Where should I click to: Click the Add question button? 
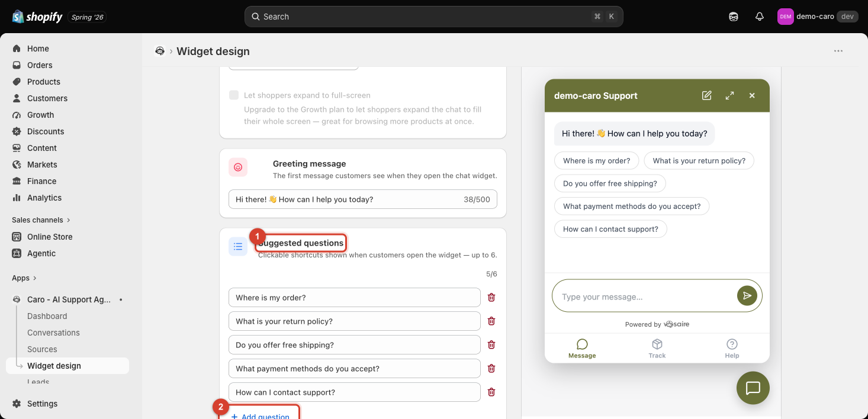pos(260,416)
